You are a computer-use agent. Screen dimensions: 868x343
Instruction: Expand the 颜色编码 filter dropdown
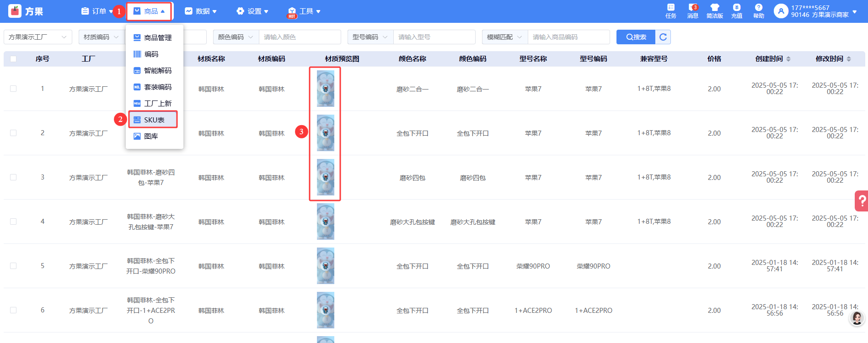pos(236,37)
